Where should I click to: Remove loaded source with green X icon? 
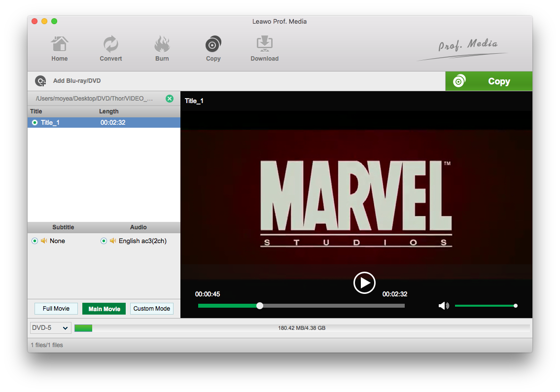(170, 99)
